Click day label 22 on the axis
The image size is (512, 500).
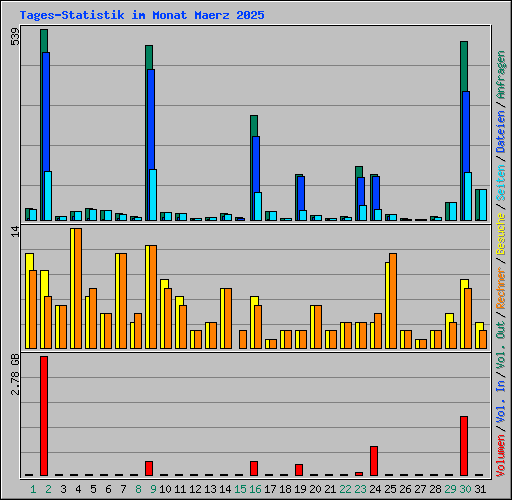(x=345, y=489)
